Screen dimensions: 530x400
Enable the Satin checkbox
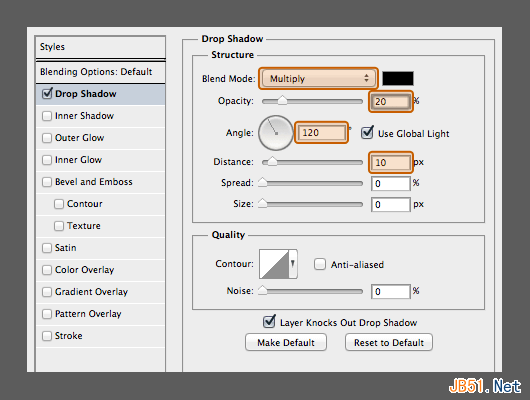tap(47, 248)
